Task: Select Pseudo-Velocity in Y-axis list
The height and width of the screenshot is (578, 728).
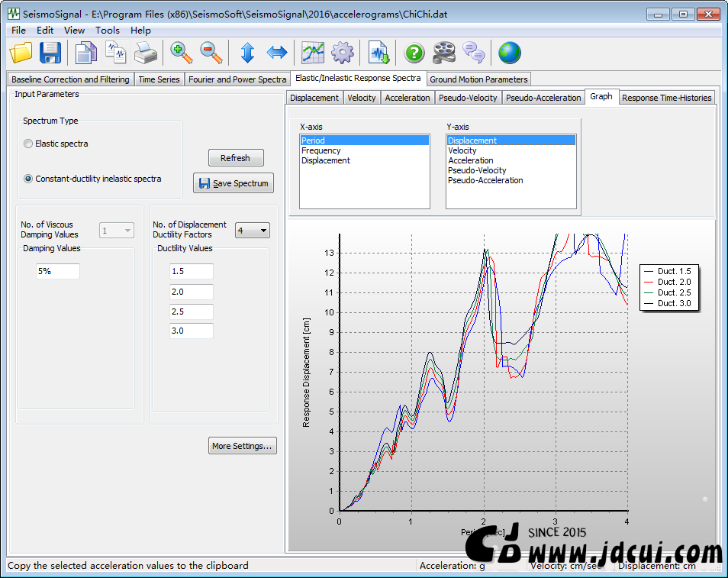Action: click(x=511, y=170)
